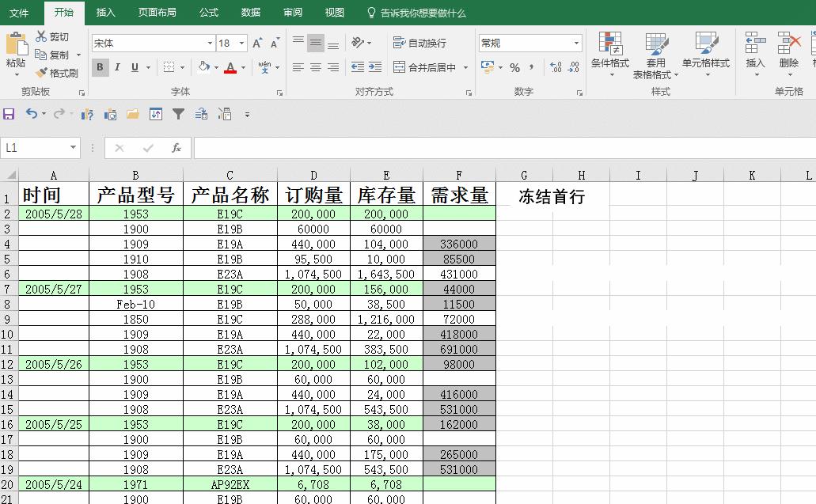Toggle center alignment
Screen dimensions: 816x504
pyautogui.click(x=315, y=66)
